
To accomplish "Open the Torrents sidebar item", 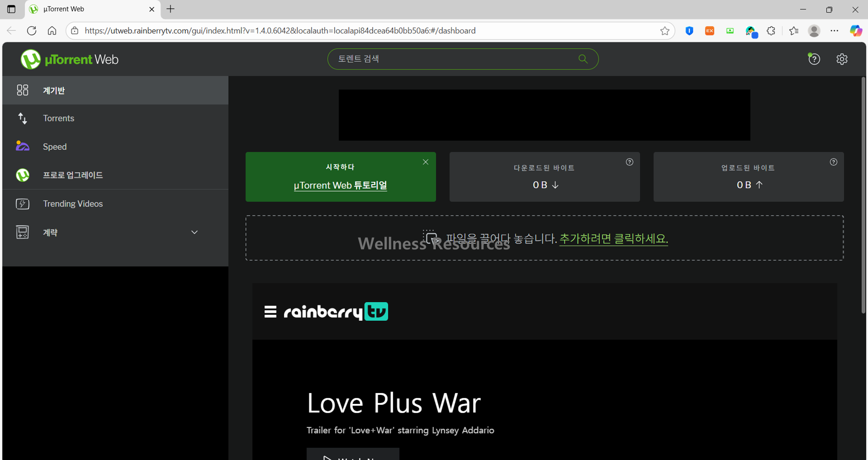I will (x=115, y=118).
